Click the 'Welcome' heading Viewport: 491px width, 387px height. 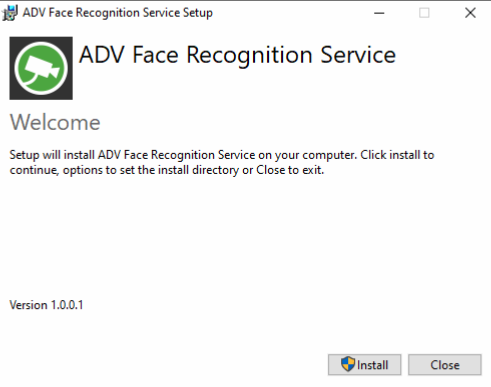[55, 122]
